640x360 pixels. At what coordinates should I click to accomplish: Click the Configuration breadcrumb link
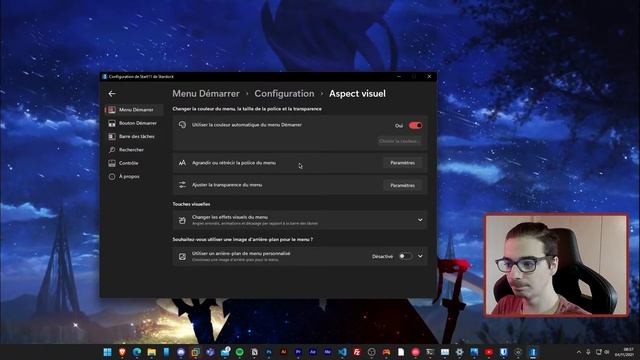(284, 93)
